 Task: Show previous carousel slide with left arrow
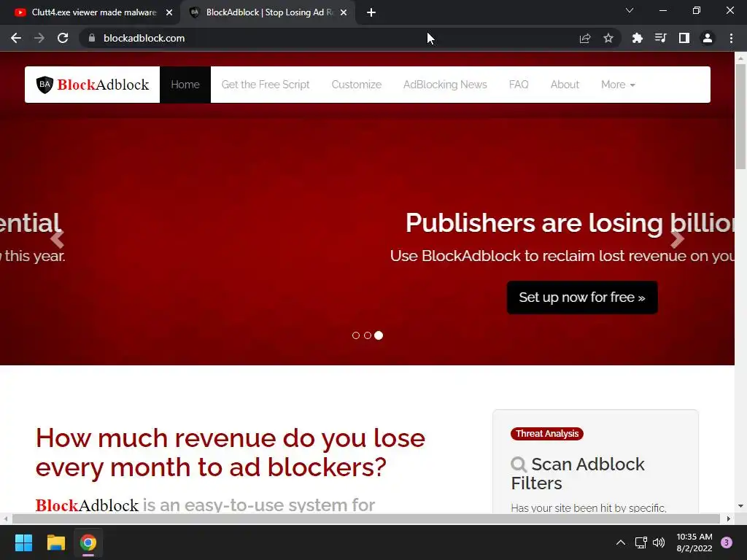57,238
